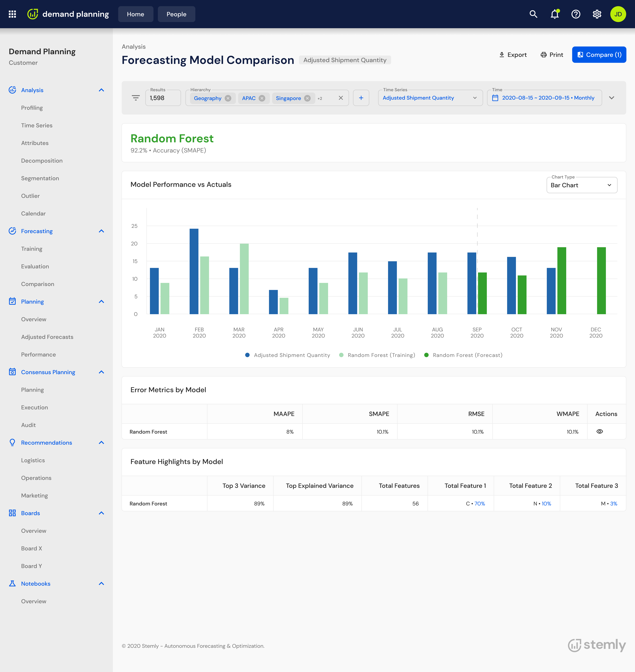
Task: Click the MAAPE column header
Action: coord(284,414)
